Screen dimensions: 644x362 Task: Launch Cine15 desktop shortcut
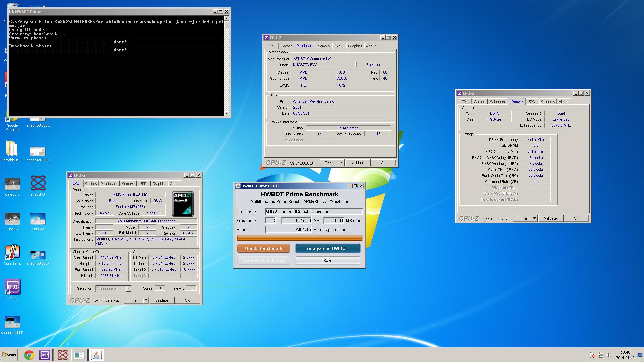pyautogui.click(x=12, y=222)
